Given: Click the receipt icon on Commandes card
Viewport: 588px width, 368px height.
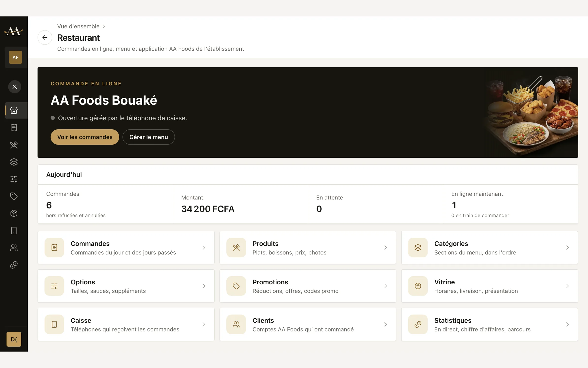Looking at the screenshot, I should click(54, 248).
